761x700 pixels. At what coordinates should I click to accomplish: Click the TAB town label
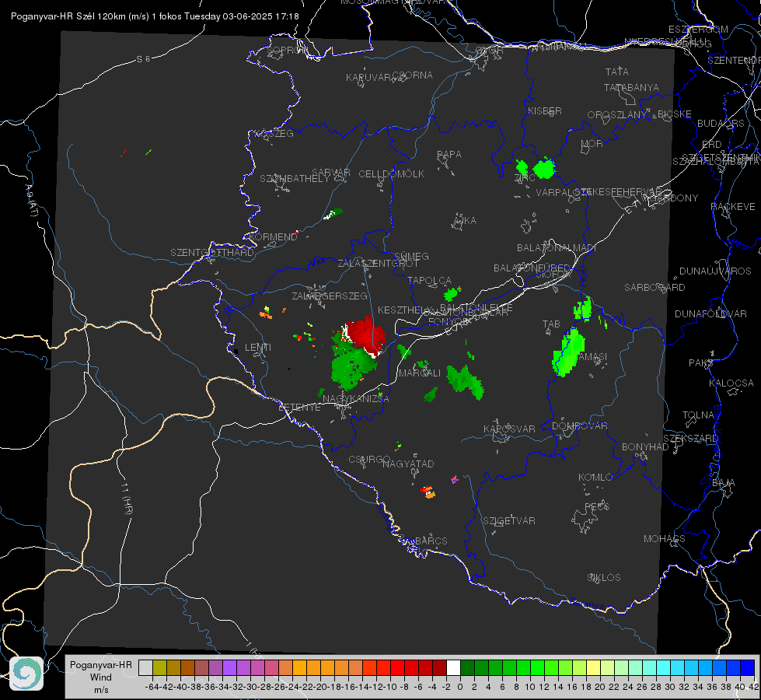(551, 324)
